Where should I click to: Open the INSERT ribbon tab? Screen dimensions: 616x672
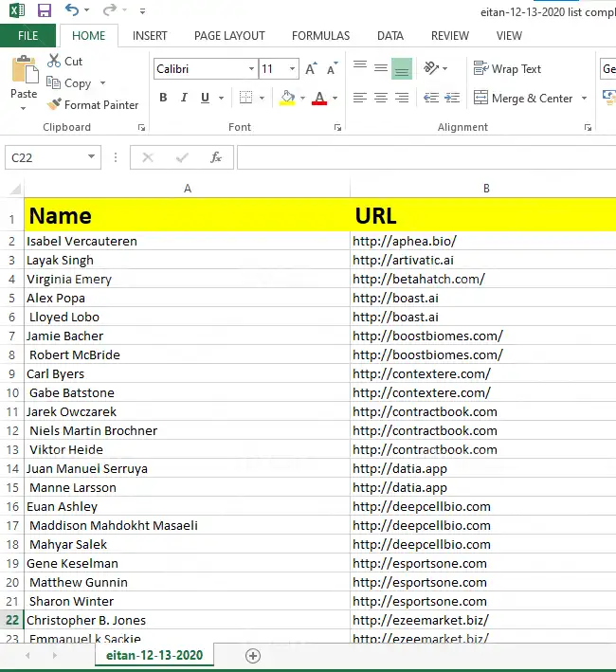coord(150,36)
